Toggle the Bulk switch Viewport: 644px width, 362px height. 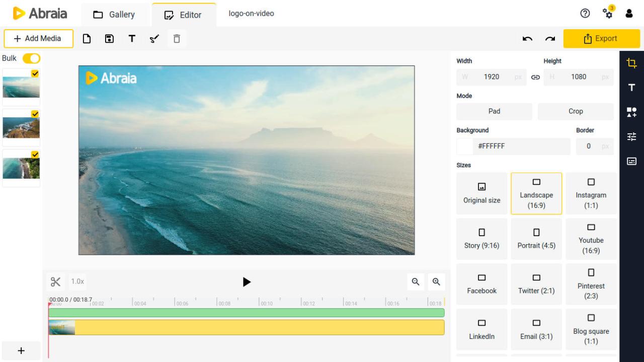coord(31,58)
